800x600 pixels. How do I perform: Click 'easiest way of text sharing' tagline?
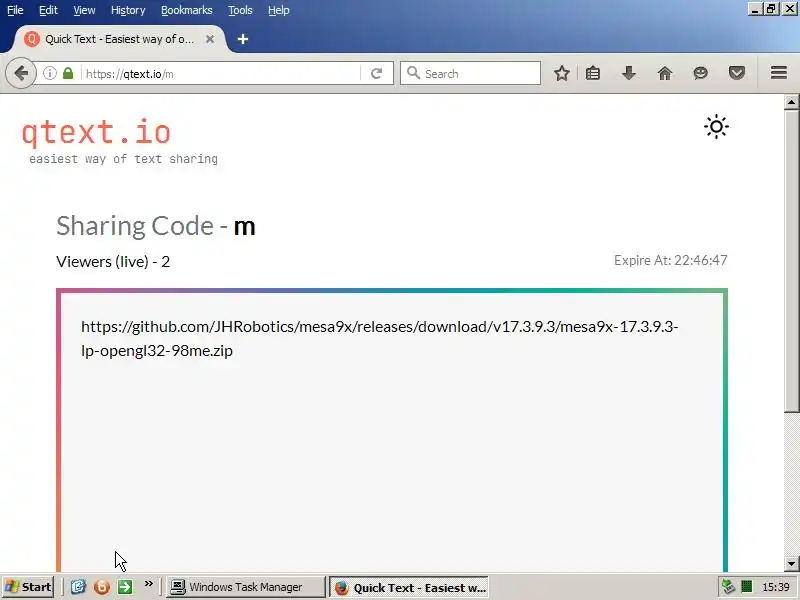pos(123,159)
